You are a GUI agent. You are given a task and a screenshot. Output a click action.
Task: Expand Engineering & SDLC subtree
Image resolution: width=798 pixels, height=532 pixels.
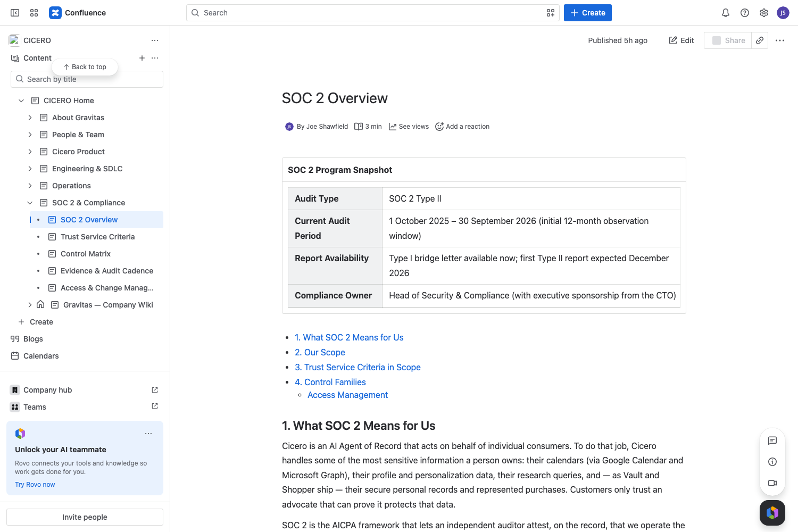click(x=30, y=169)
